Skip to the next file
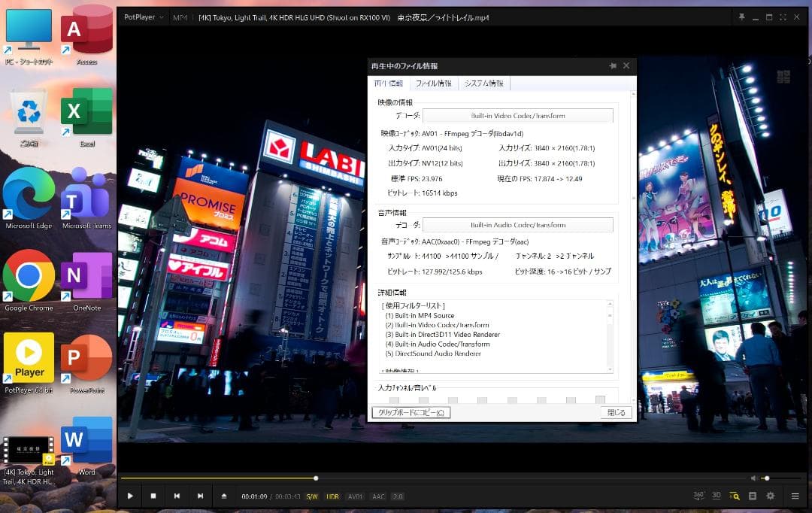 click(x=201, y=496)
